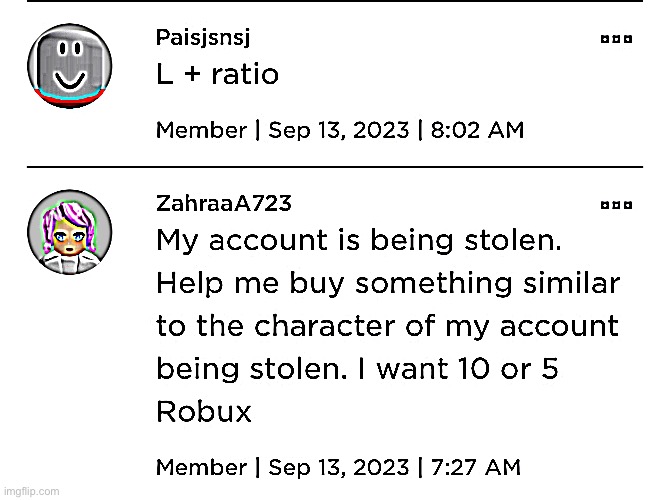Click the "L + ratio" comment text
This screenshot has width=669, height=500.
point(217,75)
